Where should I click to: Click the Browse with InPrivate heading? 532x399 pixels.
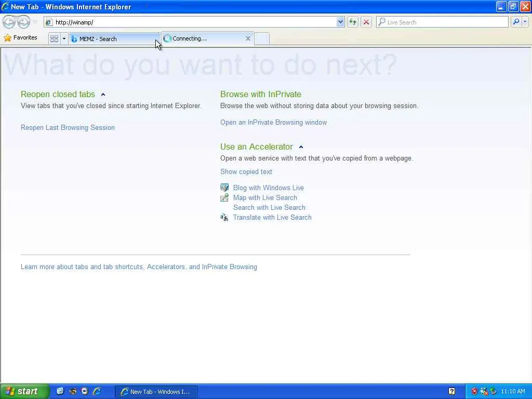pos(261,95)
